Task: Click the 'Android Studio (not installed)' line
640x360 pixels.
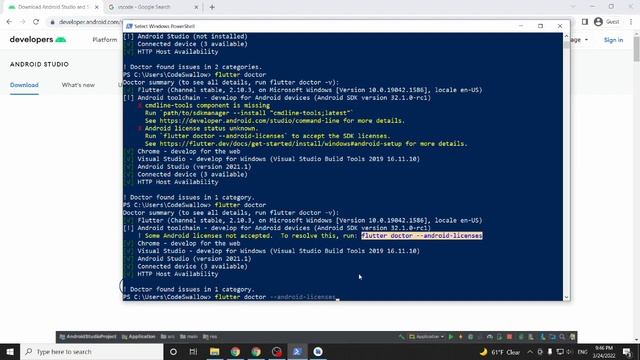Action: (192, 36)
